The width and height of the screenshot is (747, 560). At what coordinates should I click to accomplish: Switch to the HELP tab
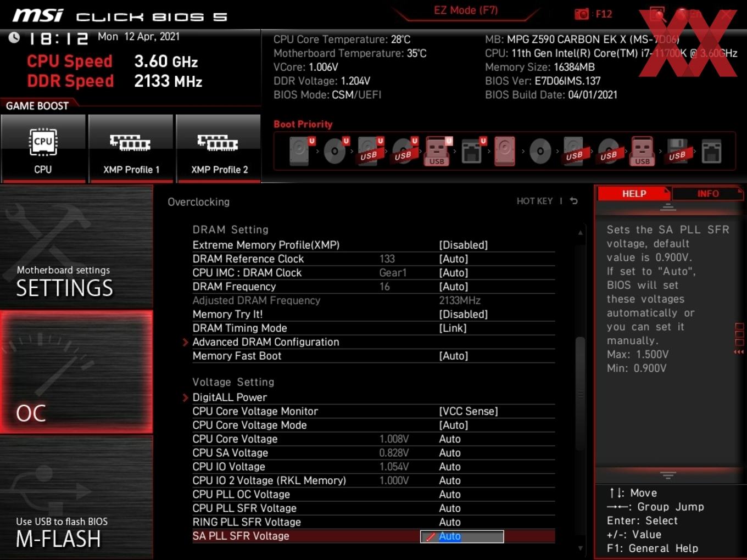pos(634,194)
